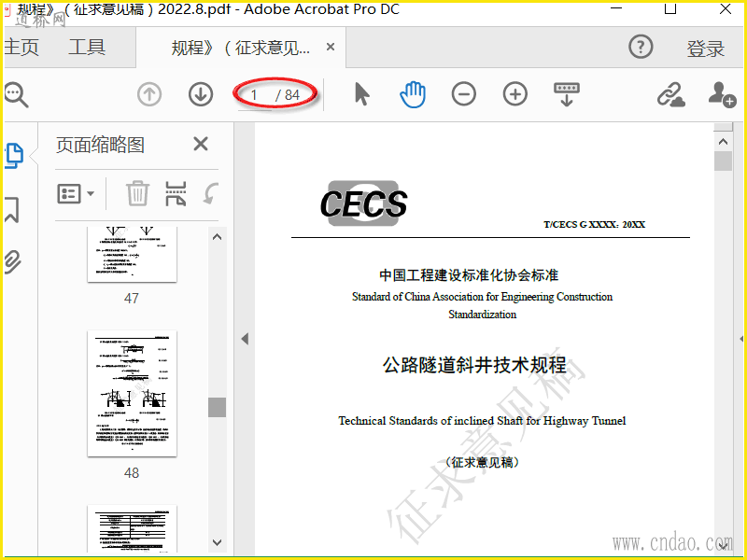This screenshot has width=747, height=560.
Task: Click the T/CECS G XXXX: 20XX text
Action: [595, 224]
